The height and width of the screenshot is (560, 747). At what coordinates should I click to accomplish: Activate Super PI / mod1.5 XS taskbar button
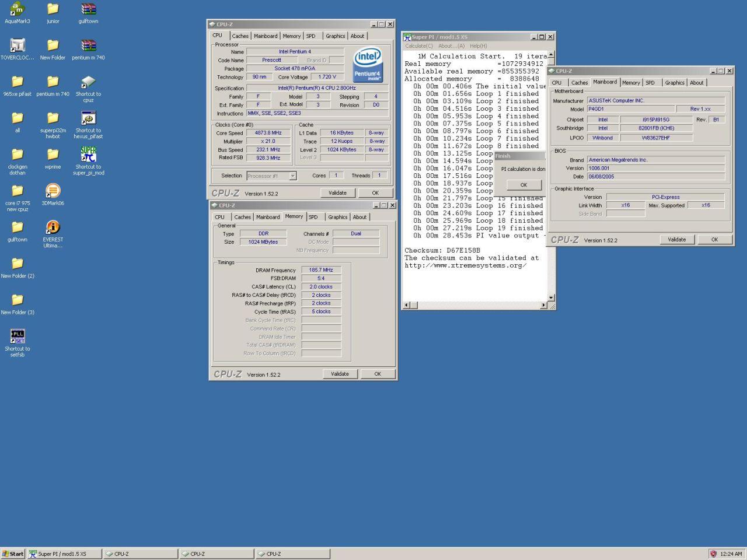(64, 554)
